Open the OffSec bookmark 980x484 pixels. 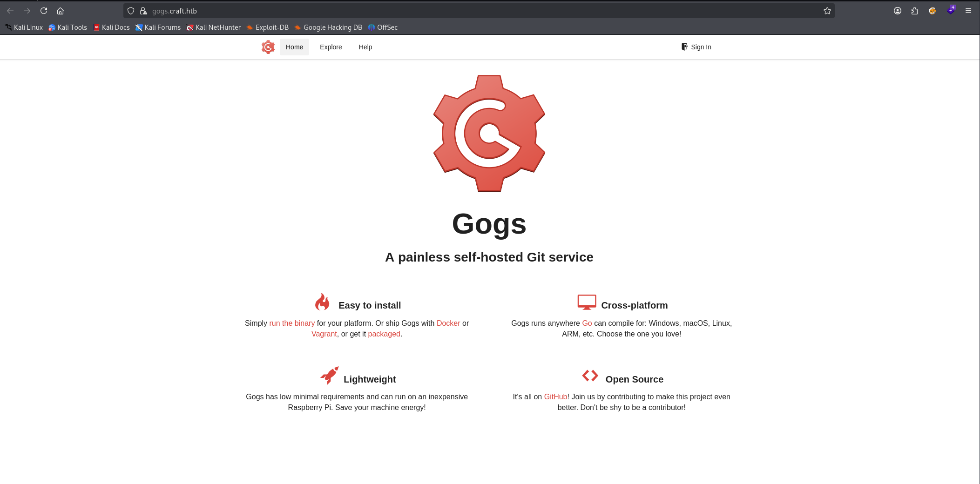tap(383, 27)
